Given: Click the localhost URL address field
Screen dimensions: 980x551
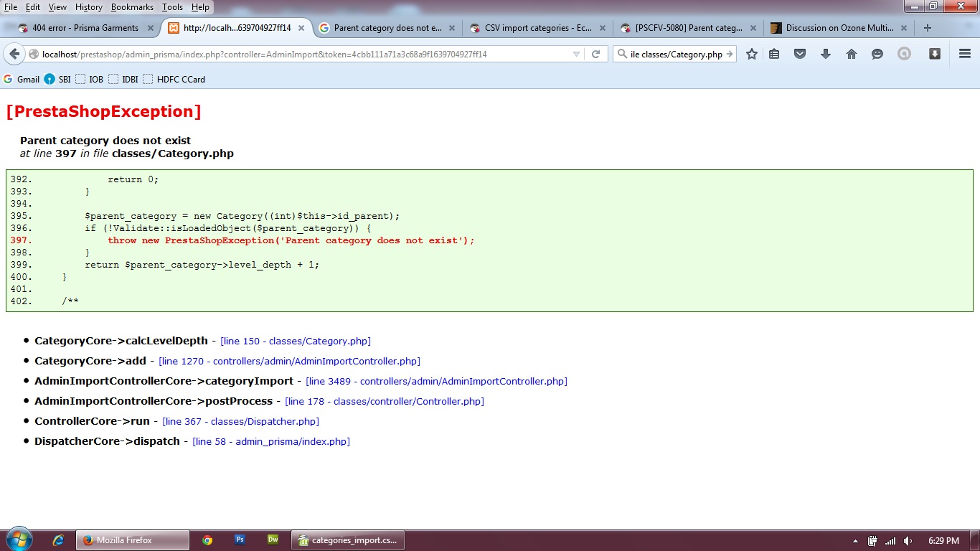Looking at the screenshot, I should point(305,54).
